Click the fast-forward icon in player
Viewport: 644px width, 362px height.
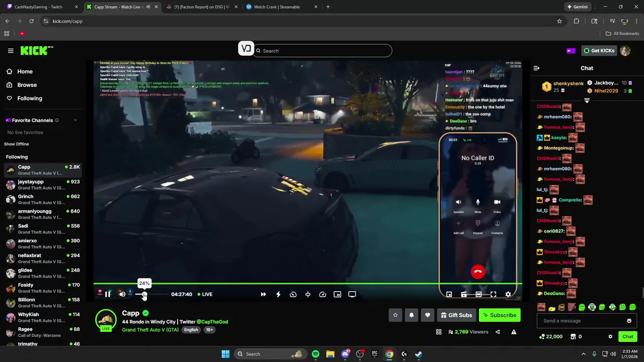[263, 294]
